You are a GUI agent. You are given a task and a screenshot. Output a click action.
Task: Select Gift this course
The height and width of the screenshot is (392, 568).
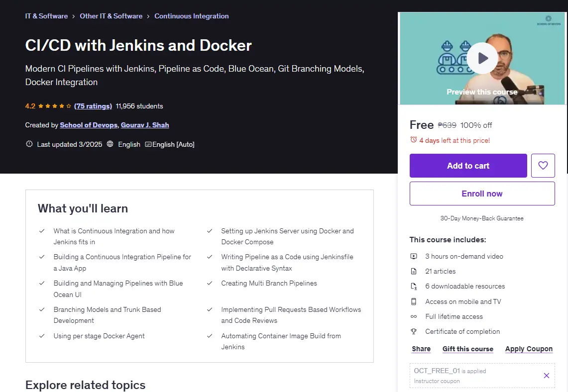(467, 349)
